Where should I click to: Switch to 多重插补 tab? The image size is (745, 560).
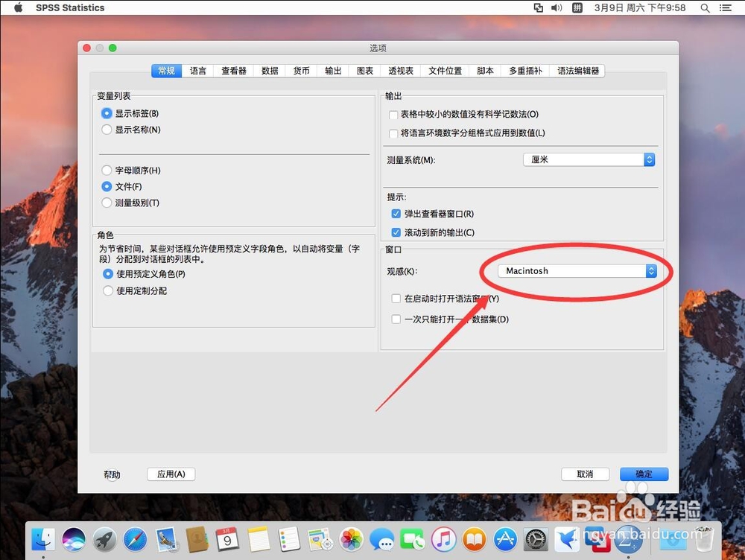click(x=525, y=71)
